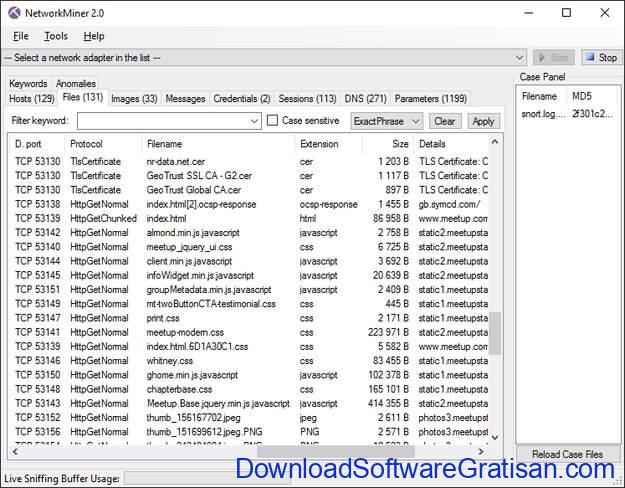Open the Tools menu
The height and width of the screenshot is (488, 625).
pyautogui.click(x=56, y=36)
